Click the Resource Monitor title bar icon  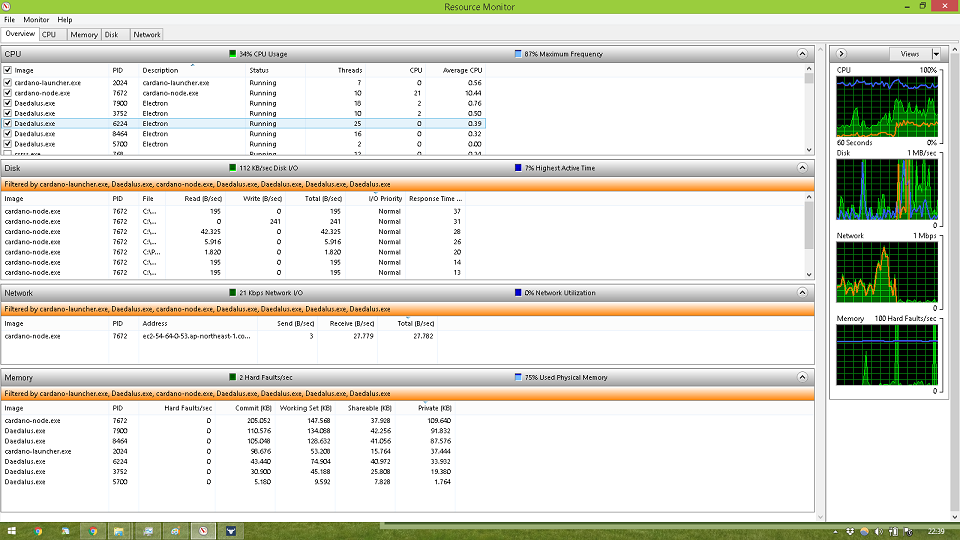click(x=6, y=7)
